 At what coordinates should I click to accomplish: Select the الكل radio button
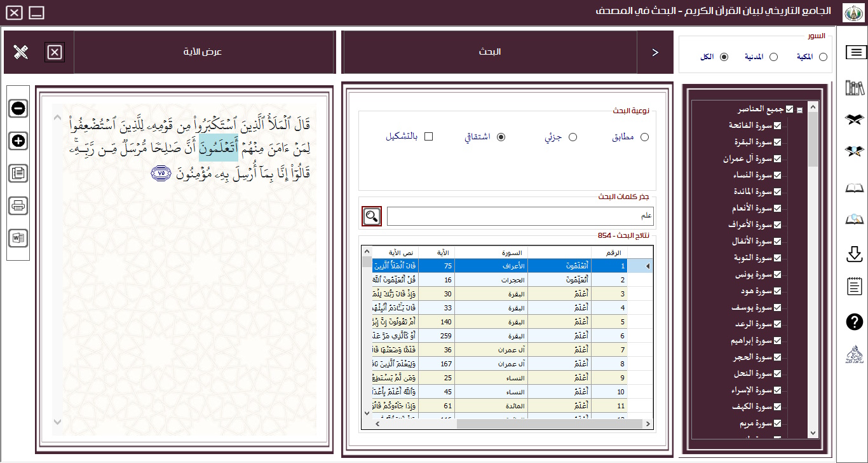click(724, 57)
